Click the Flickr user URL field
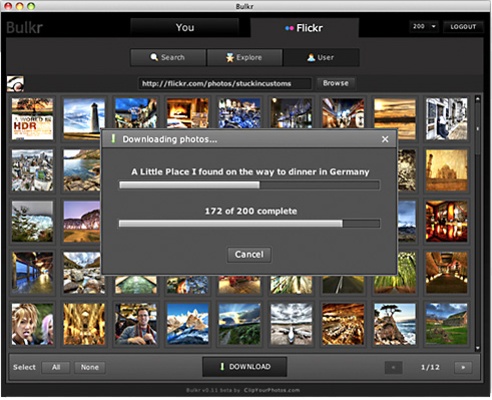 click(225, 83)
